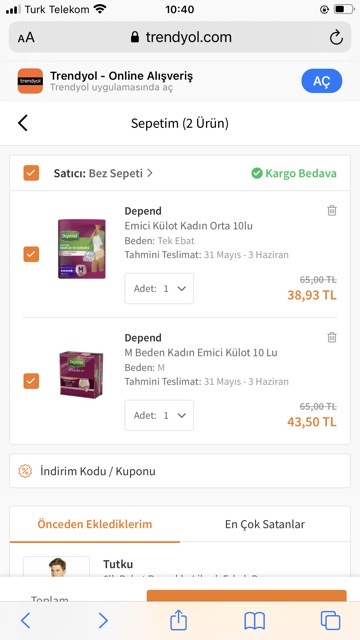The width and height of the screenshot is (360, 640).
Task: Open the AA reader text size menu
Action: click(26, 38)
